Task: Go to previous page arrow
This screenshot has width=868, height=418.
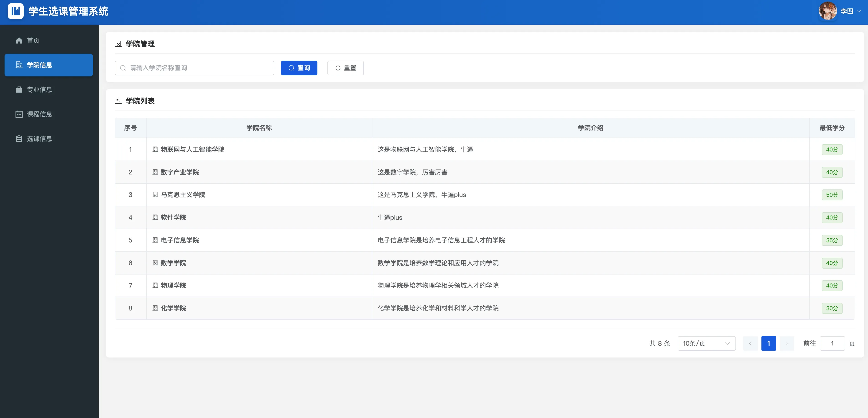Action: tap(750, 343)
